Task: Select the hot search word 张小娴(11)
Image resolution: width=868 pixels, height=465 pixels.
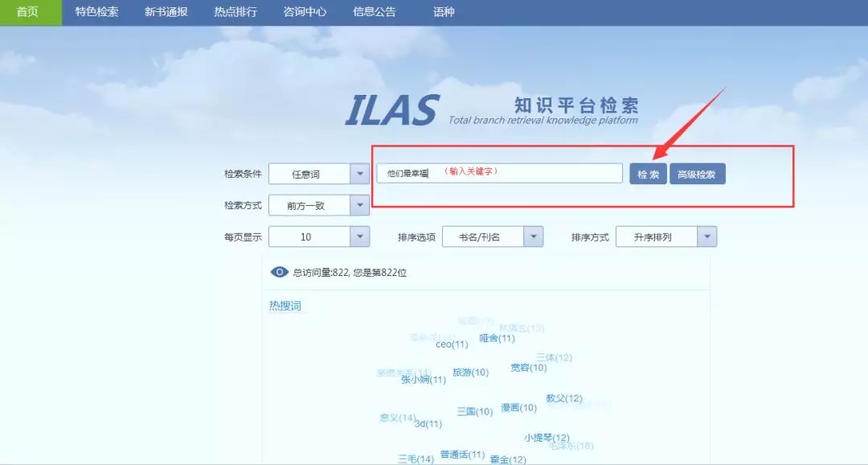Action: pos(423,380)
